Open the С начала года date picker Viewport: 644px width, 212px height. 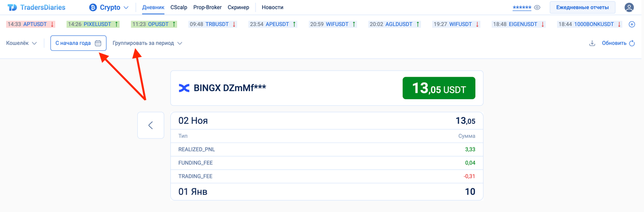click(x=78, y=43)
